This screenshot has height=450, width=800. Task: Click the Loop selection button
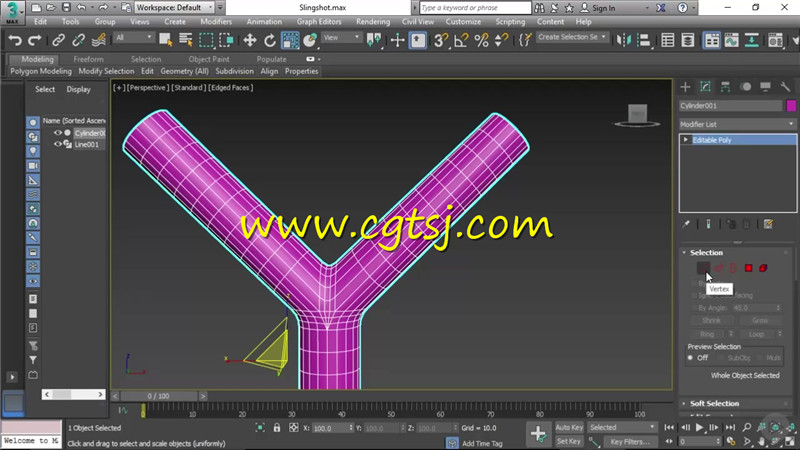tap(757, 334)
